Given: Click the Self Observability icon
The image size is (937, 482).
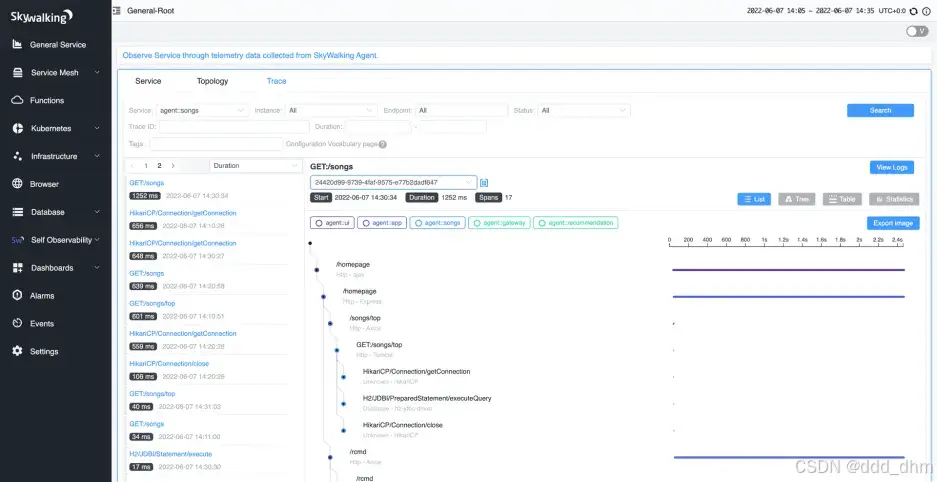Looking at the screenshot, I should click(x=18, y=240).
